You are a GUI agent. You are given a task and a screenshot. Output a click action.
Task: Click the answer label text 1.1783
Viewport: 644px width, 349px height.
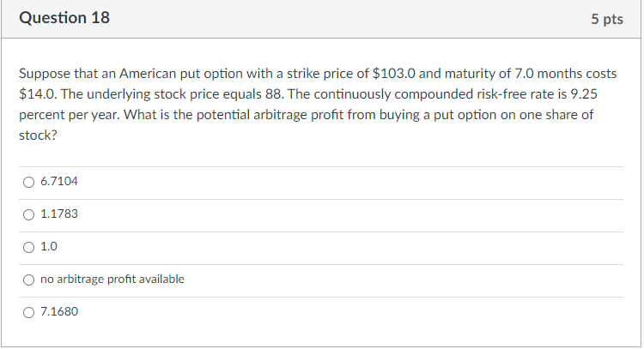coord(59,214)
